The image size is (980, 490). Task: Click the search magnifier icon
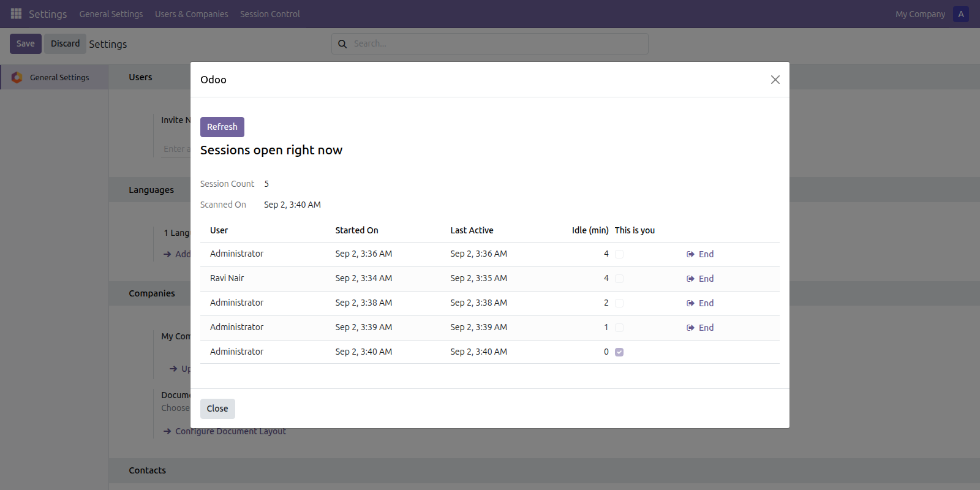coord(342,44)
